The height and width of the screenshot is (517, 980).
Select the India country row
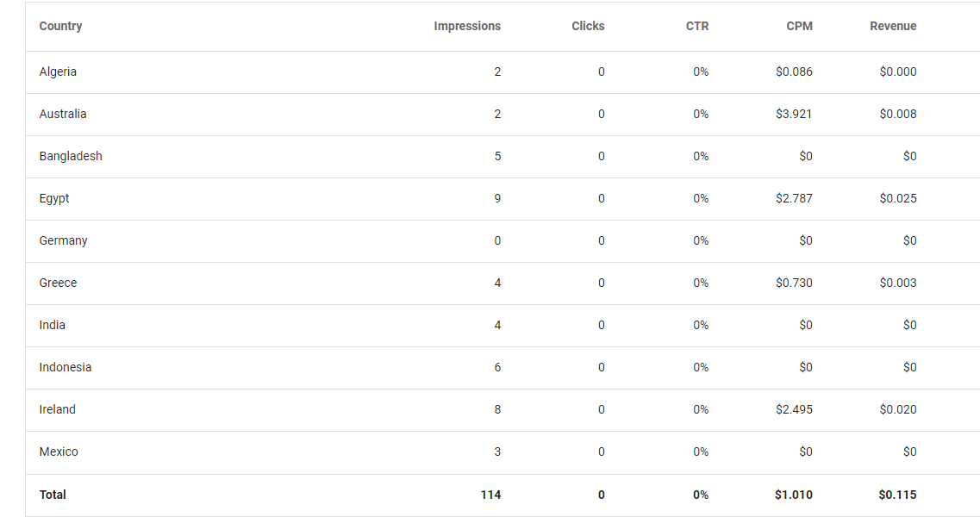pos(502,326)
